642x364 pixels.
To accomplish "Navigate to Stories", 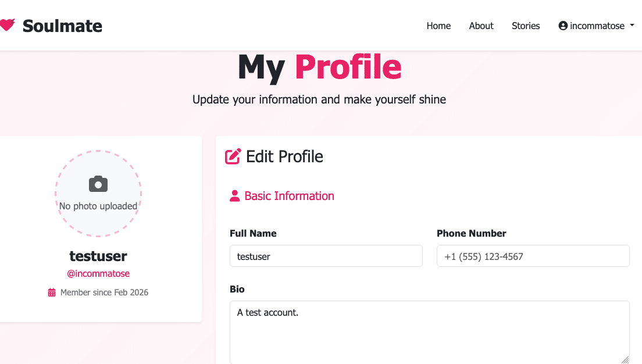I will pos(526,26).
